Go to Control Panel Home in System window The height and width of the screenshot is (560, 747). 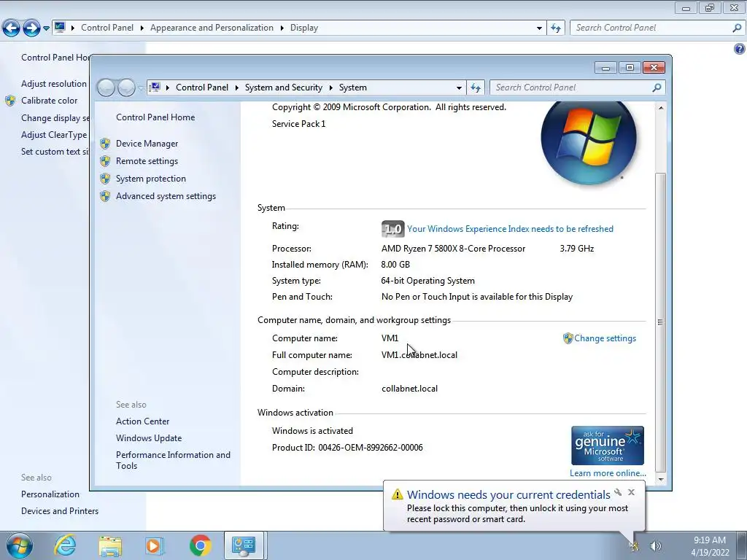[155, 117]
